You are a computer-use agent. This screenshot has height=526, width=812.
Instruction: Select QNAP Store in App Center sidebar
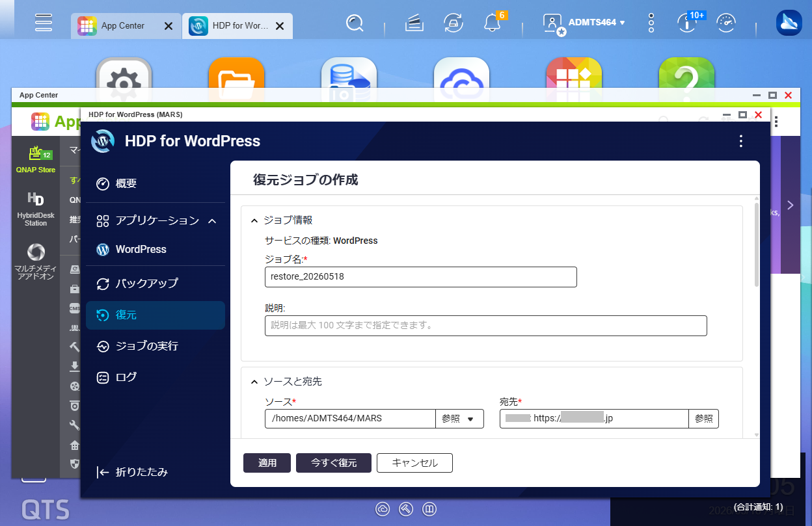tap(36, 160)
